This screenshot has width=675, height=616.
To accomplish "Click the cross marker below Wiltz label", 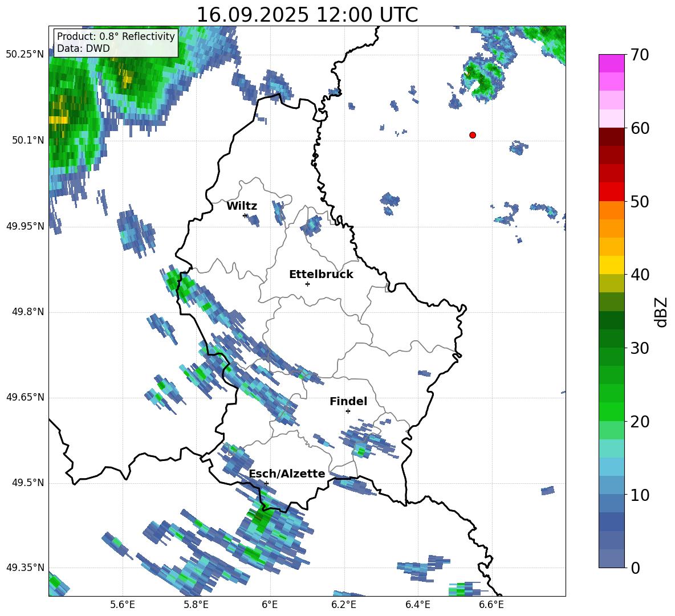I will click(245, 215).
